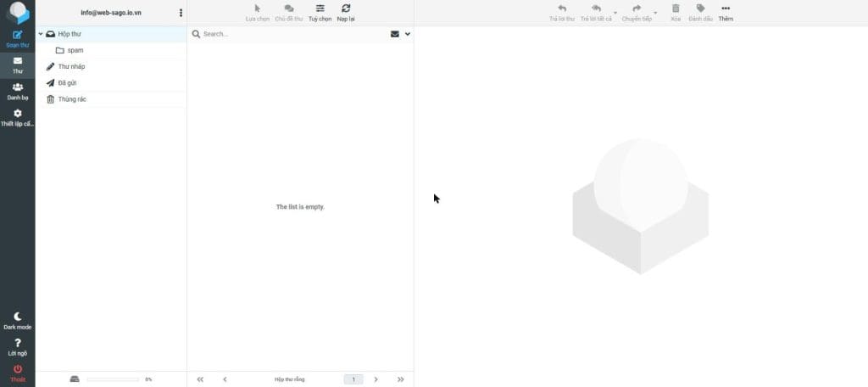Click the disk quota icon
This screenshot has width=868, height=387.
[75, 380]
